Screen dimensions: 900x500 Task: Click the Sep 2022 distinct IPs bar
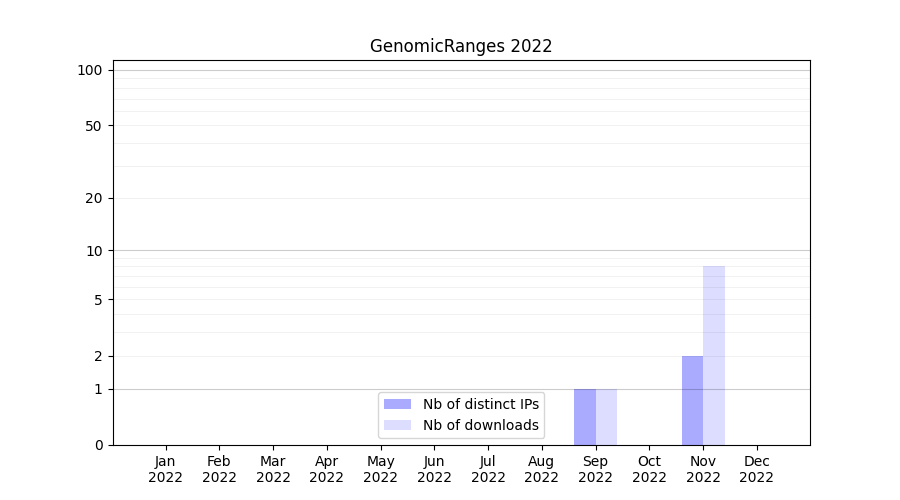tap(585, 417)
